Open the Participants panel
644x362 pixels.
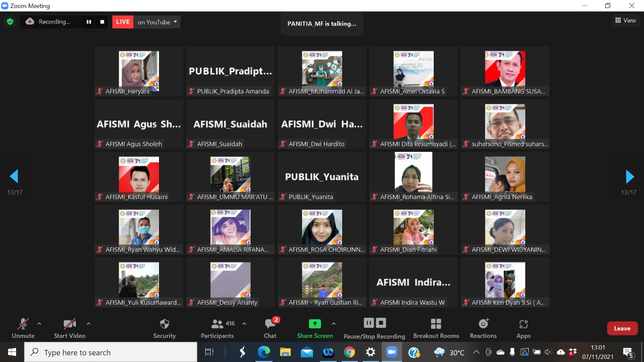[217, 328]
